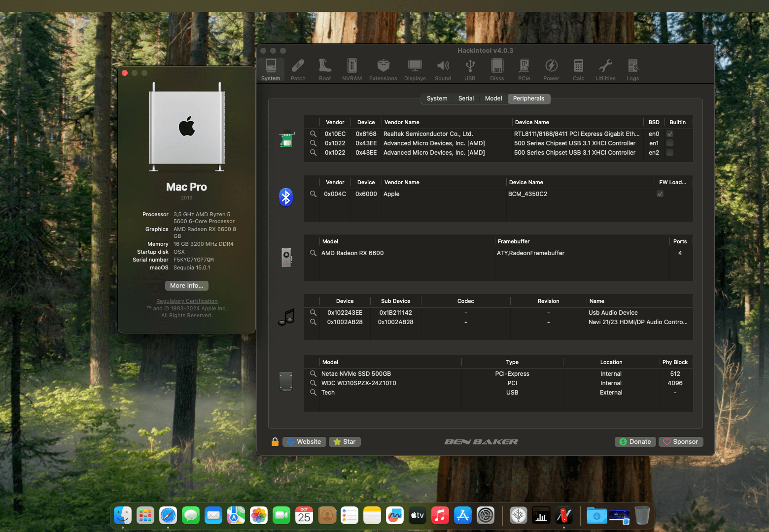Select serial number F5KYC7YGP7QM text
The image size is (769, 532).
pyautogui.click(x=194, y=260)
